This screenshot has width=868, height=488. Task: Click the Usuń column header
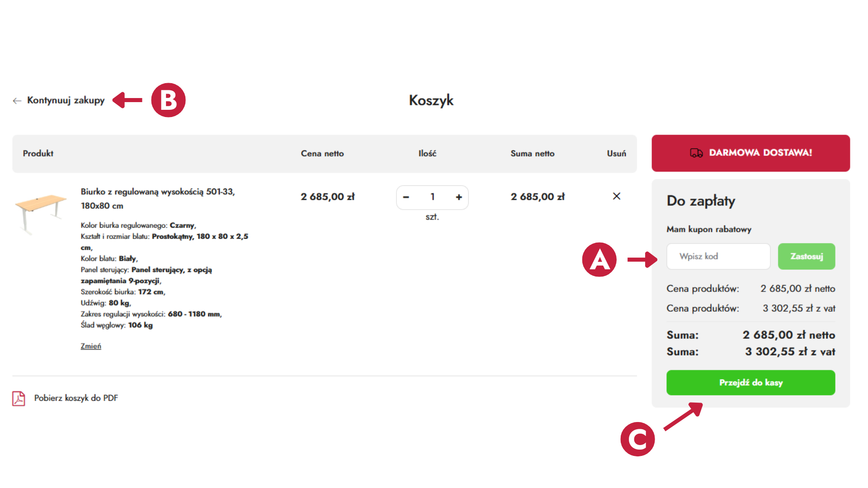(616, 154)
